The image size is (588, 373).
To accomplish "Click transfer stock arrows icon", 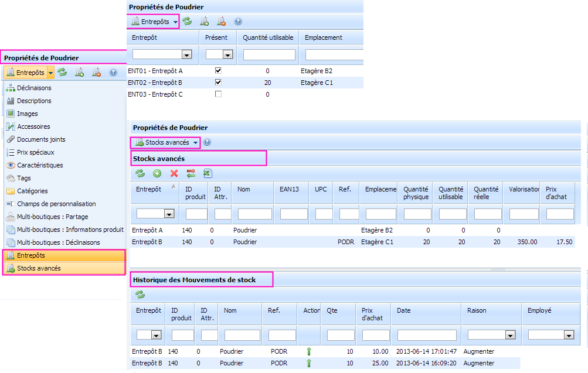I will click(x=191, y=173).
